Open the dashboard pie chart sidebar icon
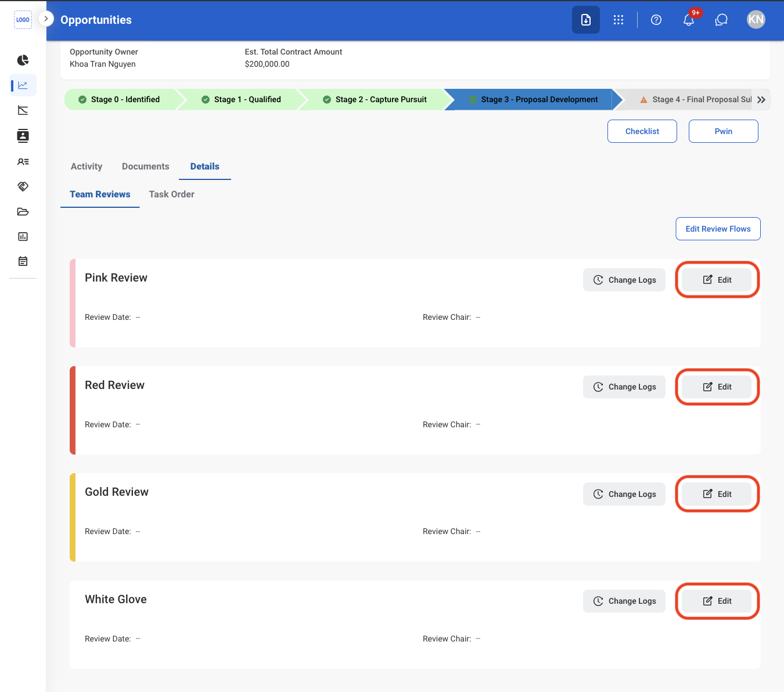The height and width of the screenshot is (692, 784). coord(23,60)
